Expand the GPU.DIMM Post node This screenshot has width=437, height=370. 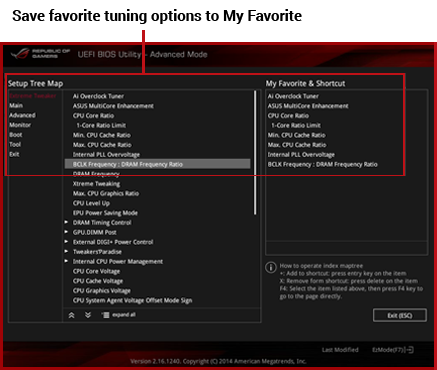(x=66, y=232)
